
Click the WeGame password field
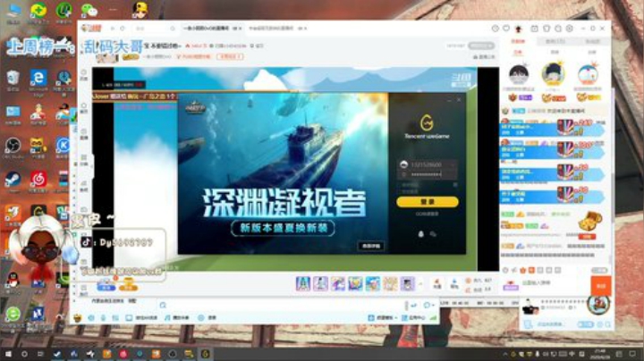pyautogui.click(x=428, y=174)
